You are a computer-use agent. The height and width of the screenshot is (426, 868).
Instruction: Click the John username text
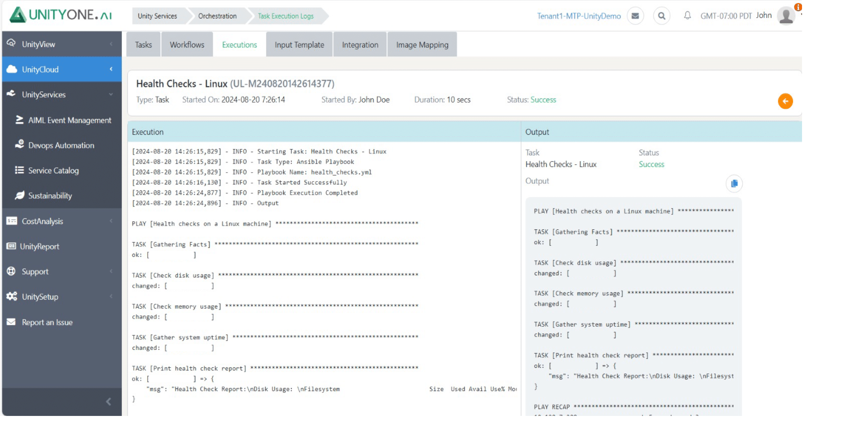tap(764, 15)
